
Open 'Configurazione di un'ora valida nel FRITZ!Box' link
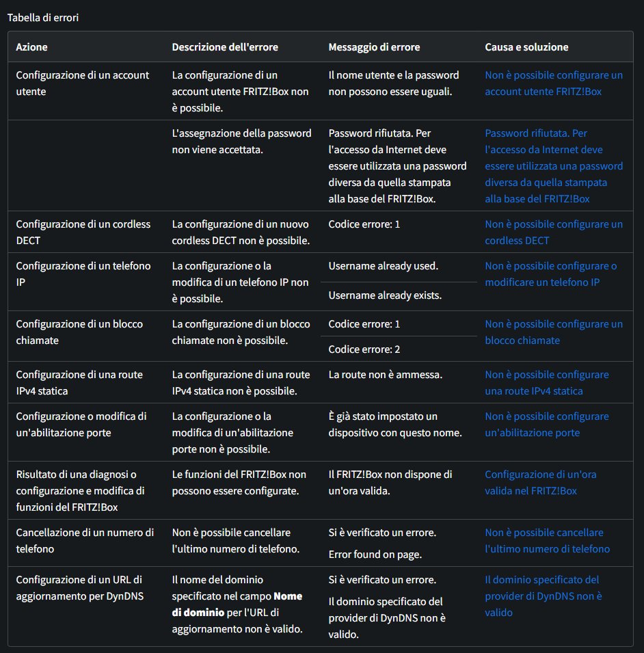[540, 482]
